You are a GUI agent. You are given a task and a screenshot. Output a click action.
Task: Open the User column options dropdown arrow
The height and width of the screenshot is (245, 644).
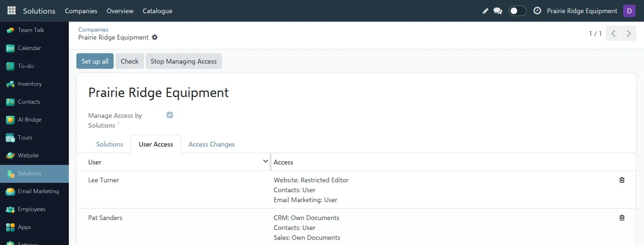[265, 162]
